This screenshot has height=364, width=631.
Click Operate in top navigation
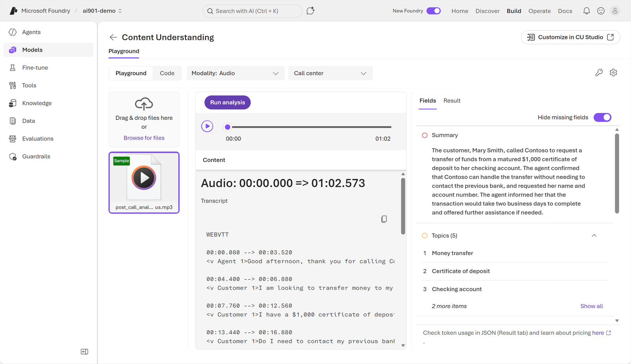pyautogui.click(x=540, y=11)
